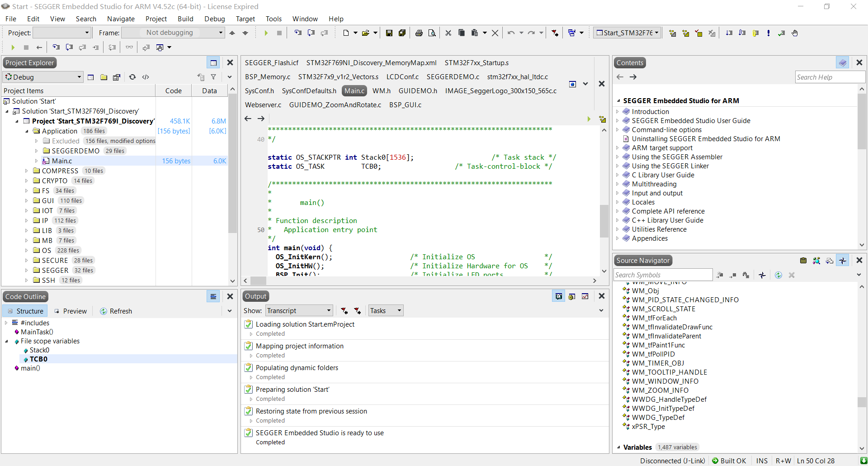Toggle the Output panel first view button
The height and width of the screenshot is (466, 868).
(x=559, y=296)
